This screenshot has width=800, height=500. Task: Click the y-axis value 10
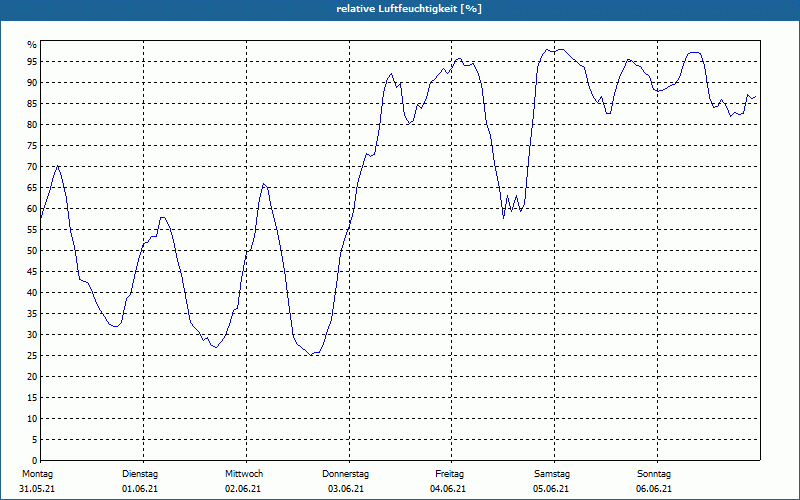(32, 418)
